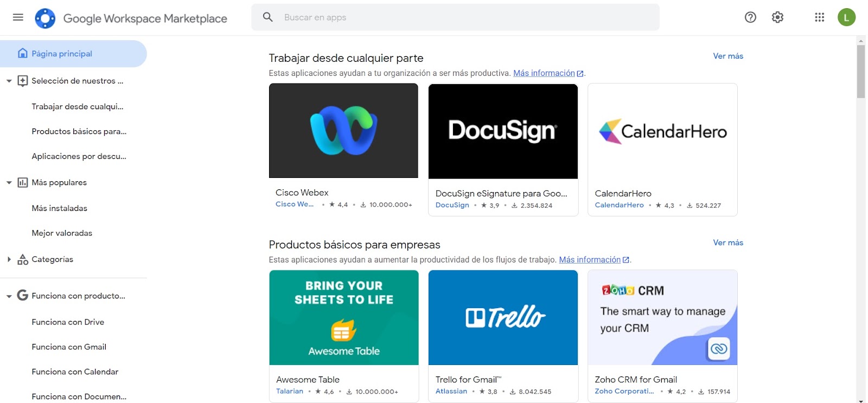The image size is (868, 403).
Task: Open Funciona con Gmail
Action: coord(69,347)
